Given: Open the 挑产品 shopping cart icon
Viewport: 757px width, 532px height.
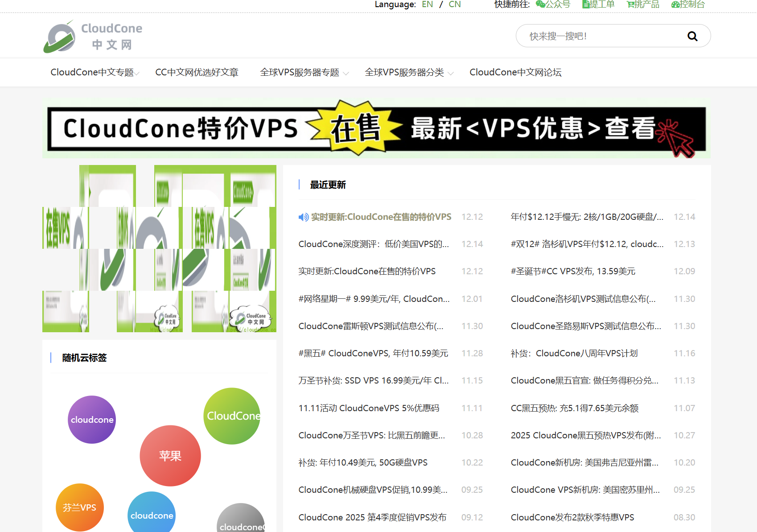Looking at the screenshot, I should 631,4.
